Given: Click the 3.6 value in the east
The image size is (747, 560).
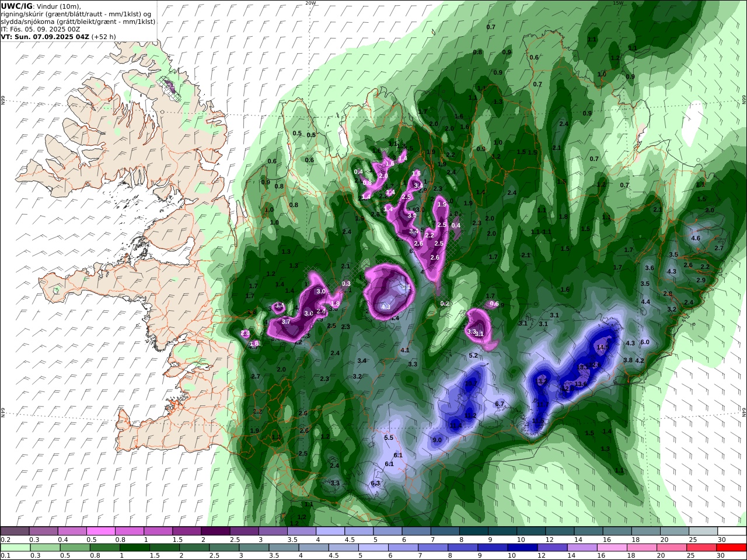Looking at the screenshot, I should pyautogui.click(x=650, y=268).
